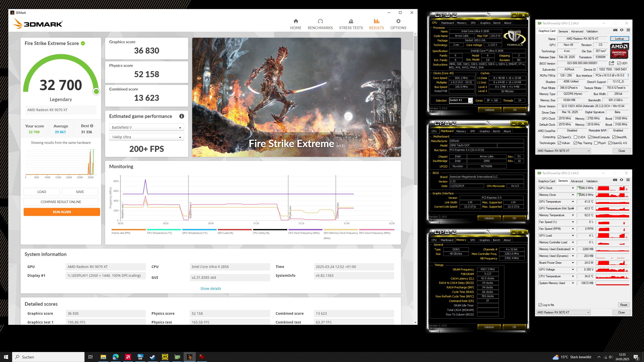
Task: Click the info icon beside Estimated game performance
Action: [x=182, y=116]
